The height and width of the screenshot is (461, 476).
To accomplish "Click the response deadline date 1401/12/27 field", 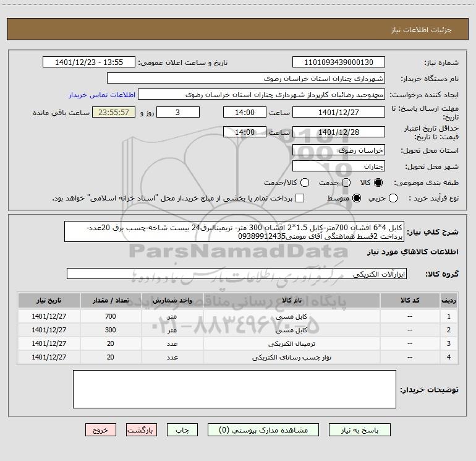I will pos(339,112).
